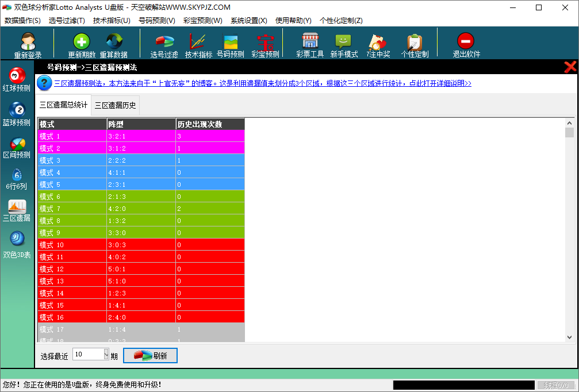
Task: Click the table scrollbar down arrow
Action: pyautogui.click(x=569, y=337)
